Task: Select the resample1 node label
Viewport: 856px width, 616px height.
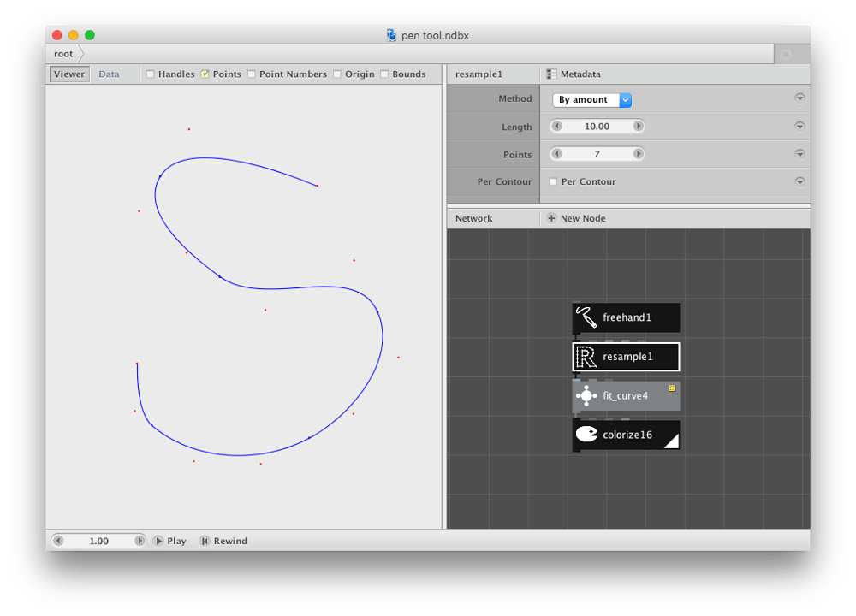Action: coord(627,357)
